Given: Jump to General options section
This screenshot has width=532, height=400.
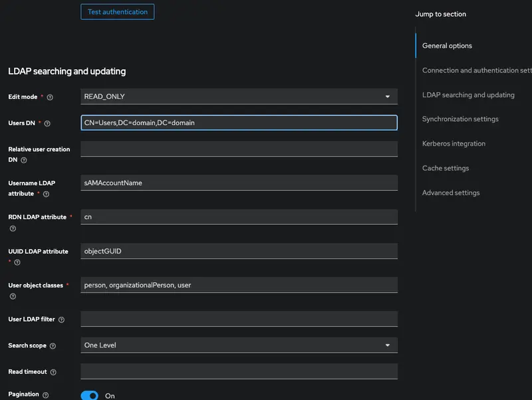Looking at the screenshot, I should [447, 46].
